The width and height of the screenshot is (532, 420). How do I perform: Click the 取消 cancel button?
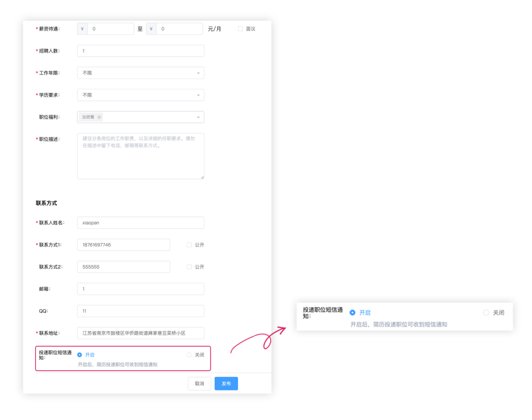click(x=199, y=383)
